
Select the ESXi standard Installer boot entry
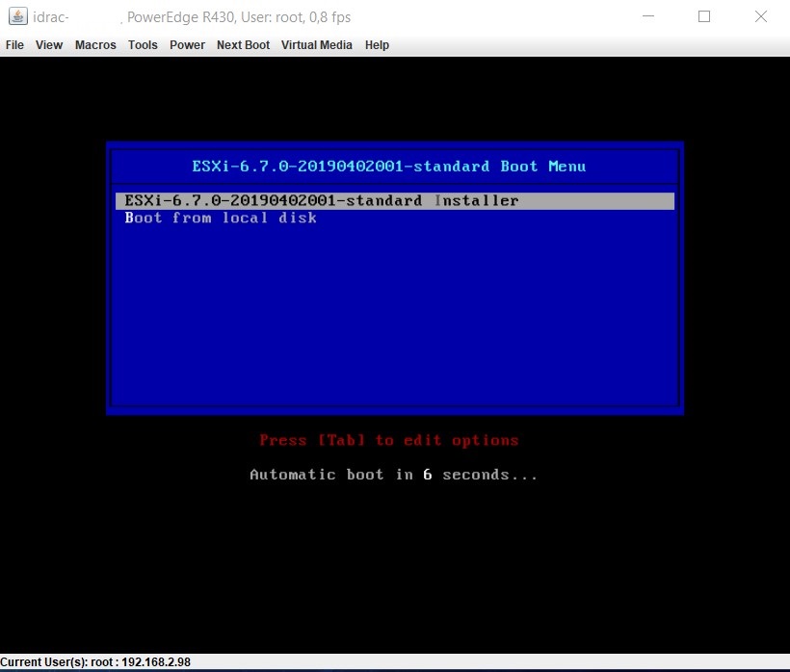tap(394, 201)
